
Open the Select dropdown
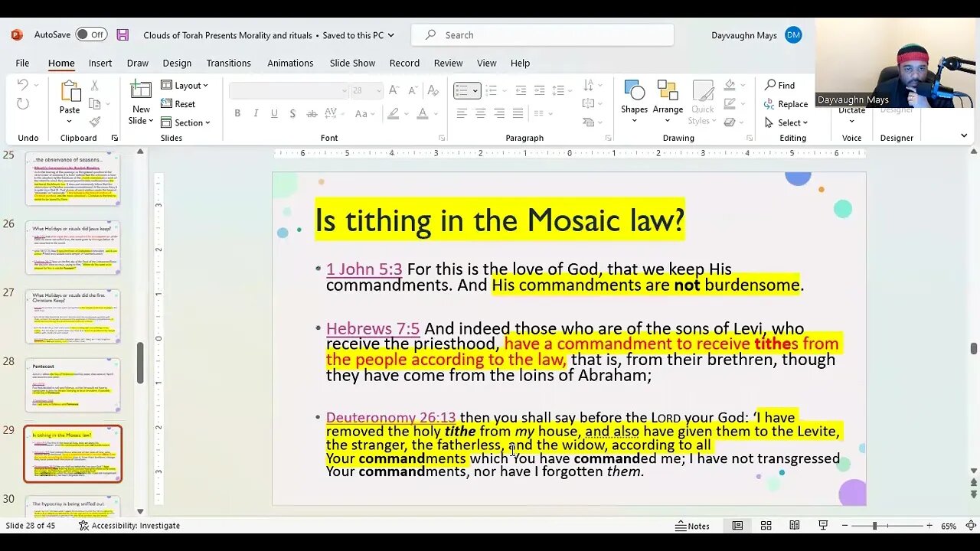tap(786, 122)
